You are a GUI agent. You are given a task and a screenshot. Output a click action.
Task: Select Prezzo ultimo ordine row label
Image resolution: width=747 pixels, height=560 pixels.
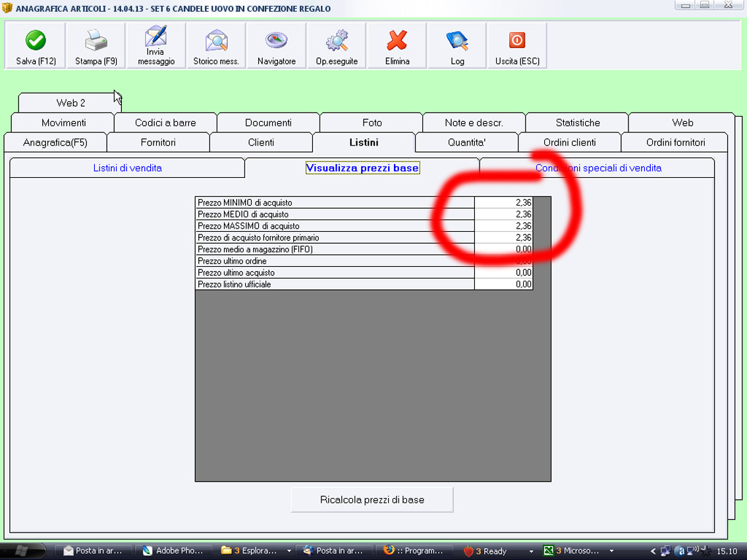point(335,261)
